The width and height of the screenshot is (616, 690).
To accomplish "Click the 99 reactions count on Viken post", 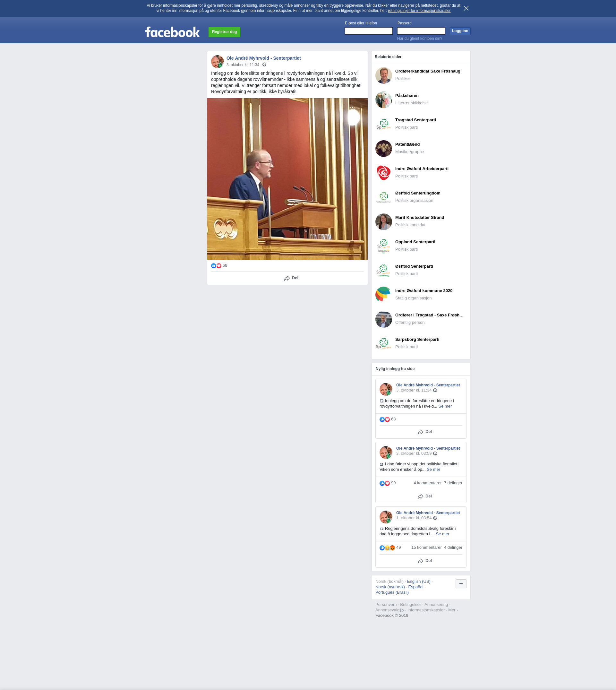I will [393, 483].
